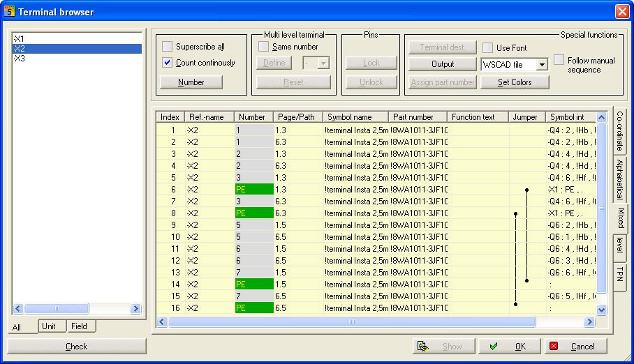Image resolution: width=634 pixels, height=364 pixels.
Task: Click the Index column header
Action: point(170,117)
